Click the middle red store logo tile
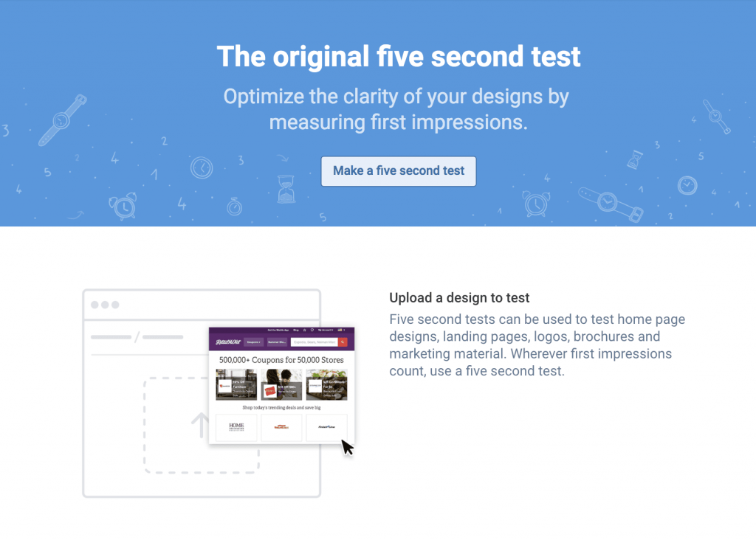The image size is (756, 540). pyautogui.click(x=281, y=427)
